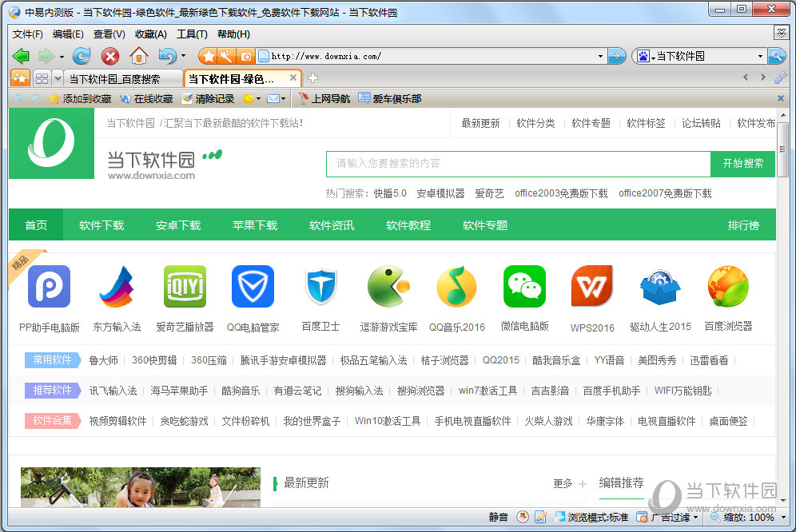This screenshot has width=796, height=532.
Task: Open the 广告过滤 dropdown arrow
Action: pos(695,518)
